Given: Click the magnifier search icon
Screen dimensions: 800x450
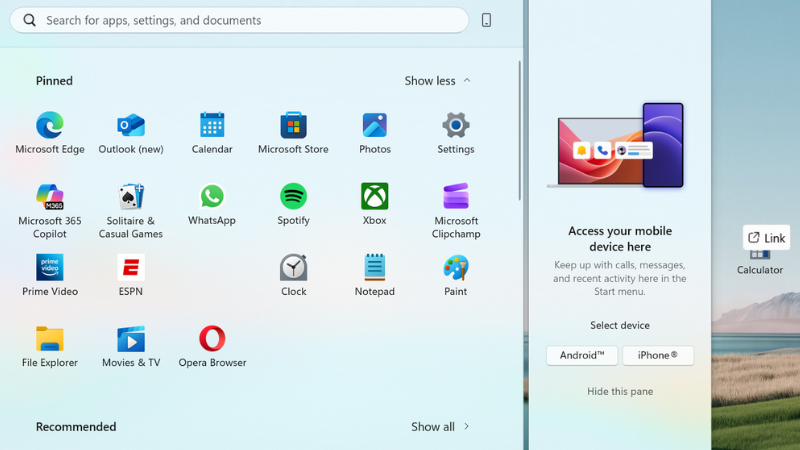Looking at the screenshot, I should tap(30, 20).
